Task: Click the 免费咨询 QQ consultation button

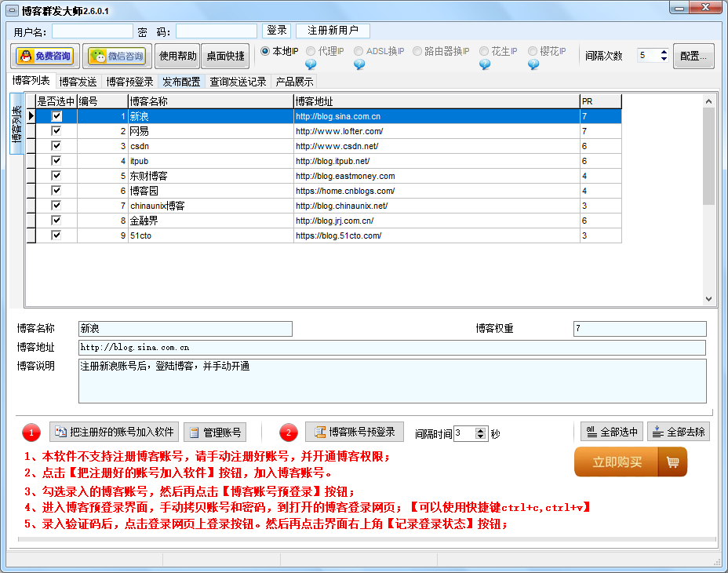Action: pos(44,56)
